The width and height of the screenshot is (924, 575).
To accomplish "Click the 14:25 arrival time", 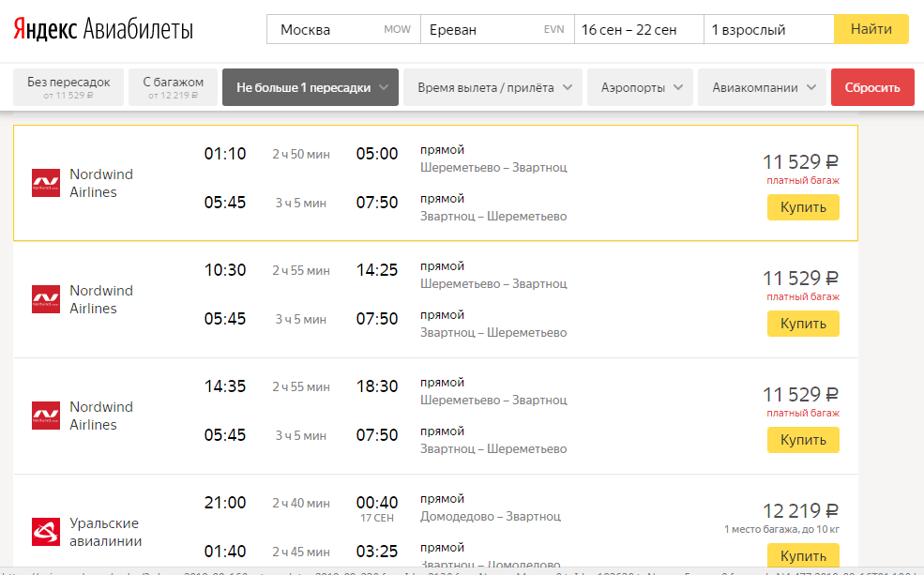I will tap(377, 270).
